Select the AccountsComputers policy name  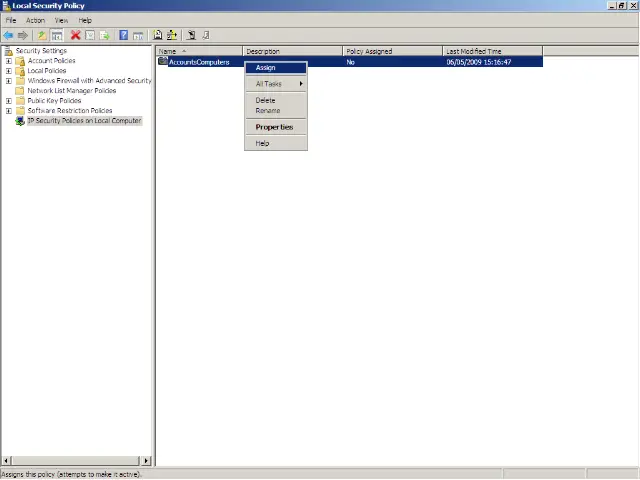(199, 62)
